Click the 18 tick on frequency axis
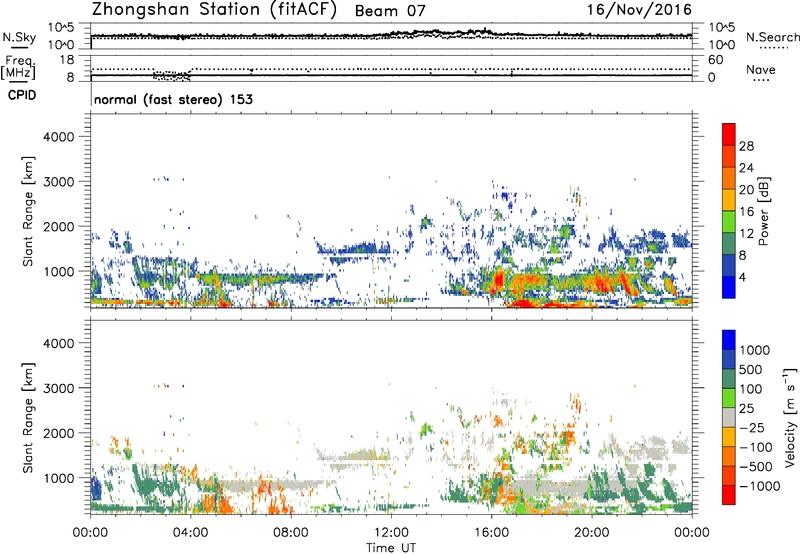The height and width of the screenshot is (554, 800). [67, 60]
